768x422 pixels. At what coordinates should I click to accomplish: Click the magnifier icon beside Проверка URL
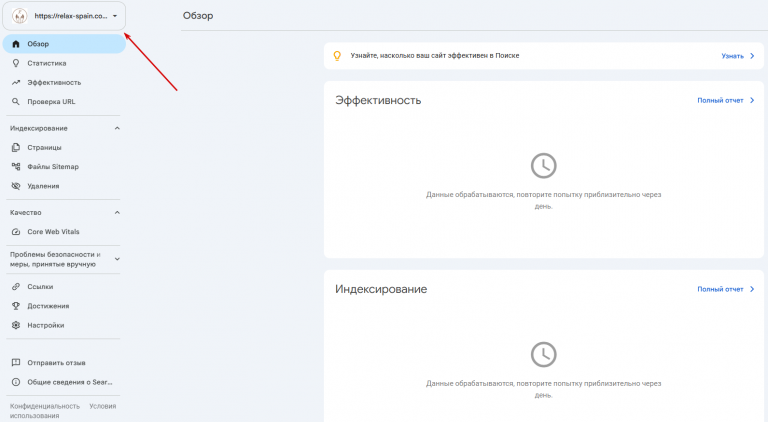(x=16, y=102)
